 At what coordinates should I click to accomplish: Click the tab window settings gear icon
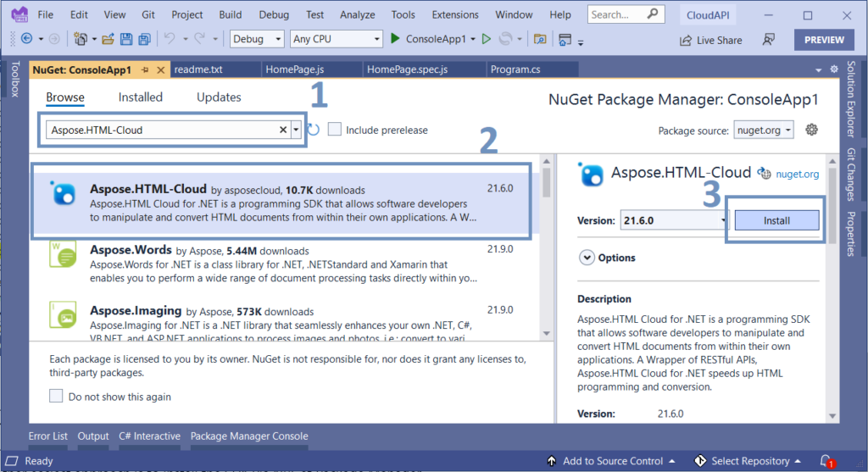click(x=834, y=69)
